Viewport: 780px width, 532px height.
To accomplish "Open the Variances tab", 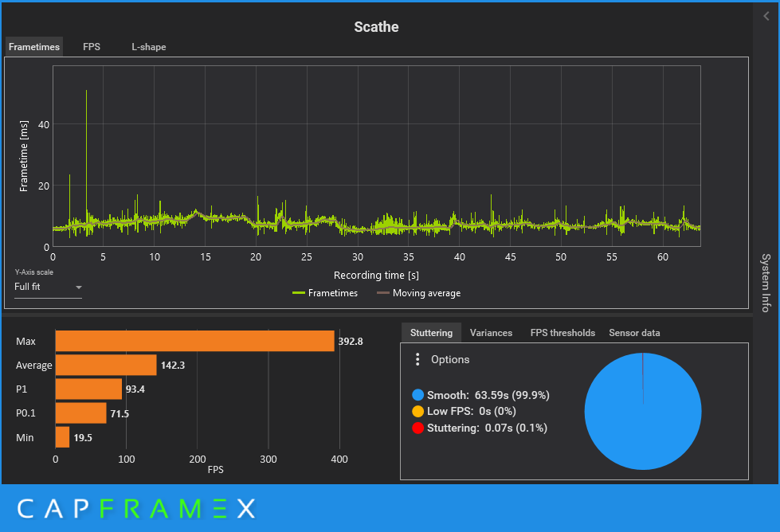I will pyautogui.click(x=491, y=333).
